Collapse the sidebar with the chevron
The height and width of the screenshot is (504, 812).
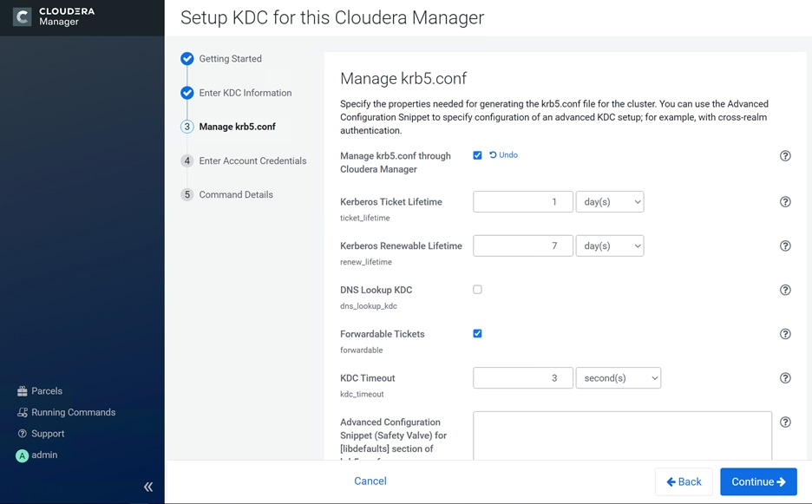(x=147, y=487)
